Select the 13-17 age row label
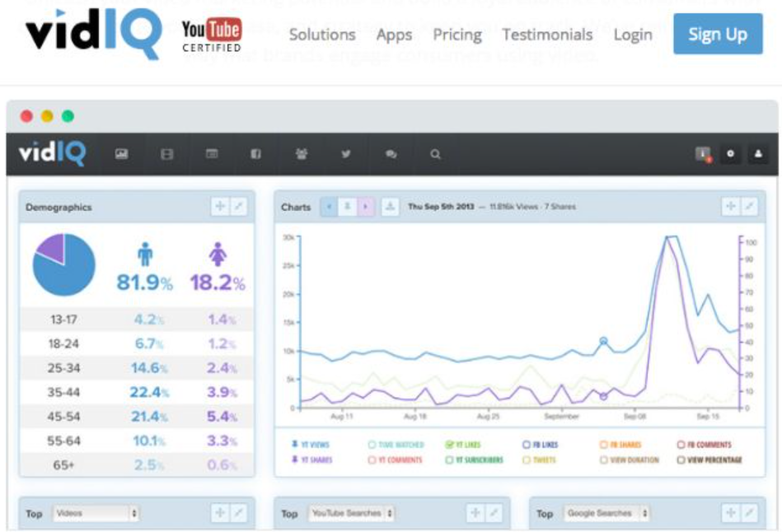 point(63,319)
